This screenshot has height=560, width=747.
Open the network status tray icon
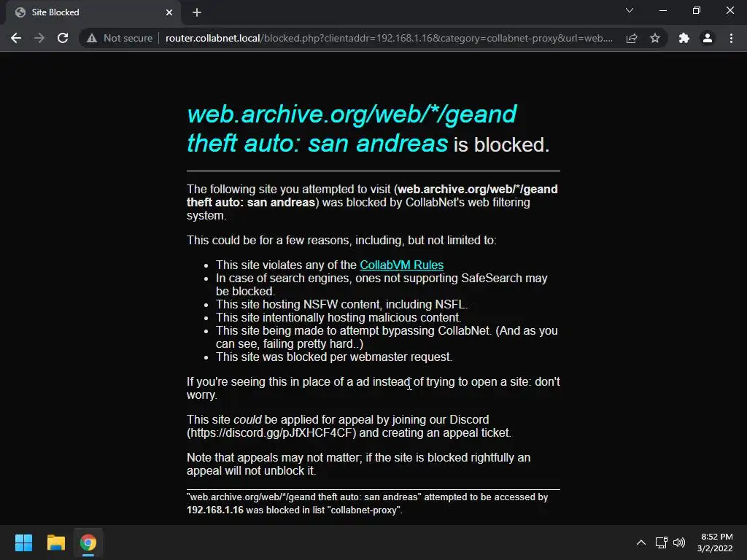coord(661,542)
